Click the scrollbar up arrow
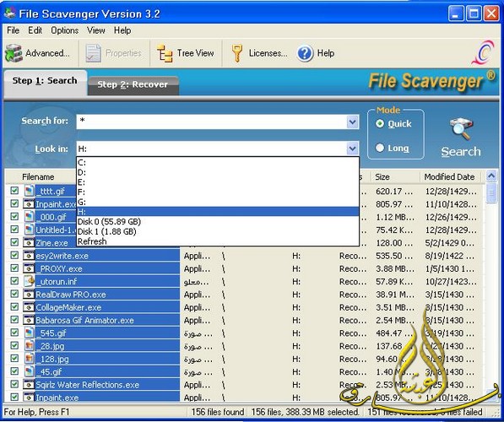 click(491, 176)
